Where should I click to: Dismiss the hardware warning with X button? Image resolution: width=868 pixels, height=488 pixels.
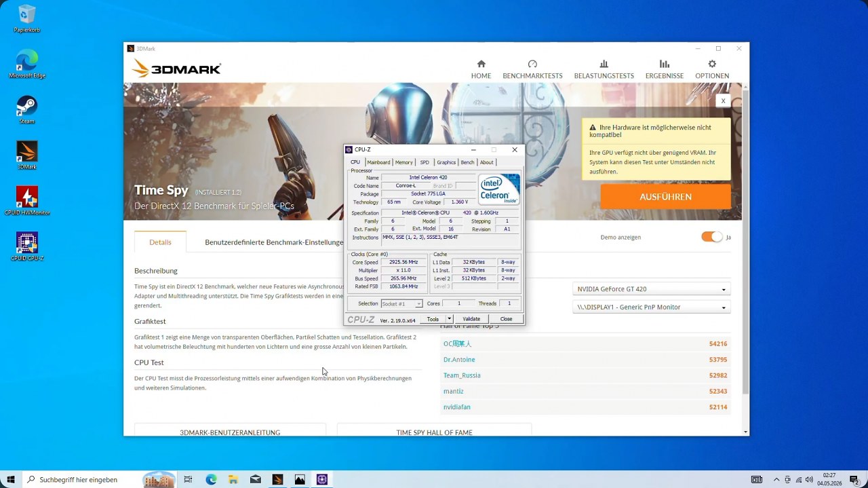(x=723, y=100)
